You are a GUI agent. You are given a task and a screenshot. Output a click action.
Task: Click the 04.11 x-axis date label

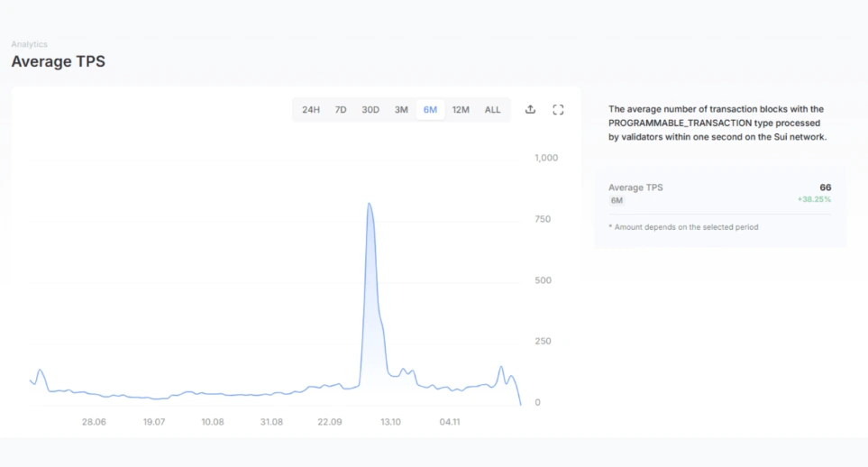tap(449, 422)
